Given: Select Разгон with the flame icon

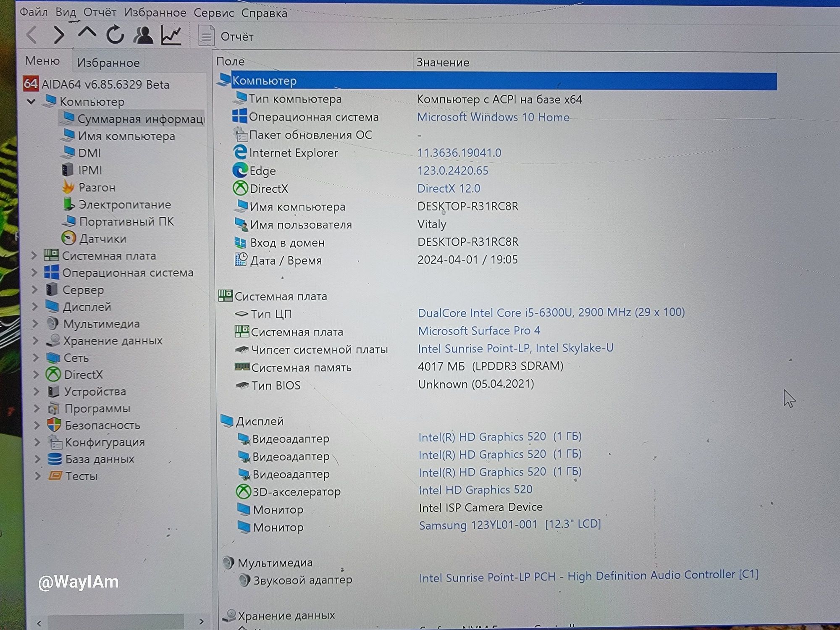Looking at the screenshot, I should coord(89,187).
